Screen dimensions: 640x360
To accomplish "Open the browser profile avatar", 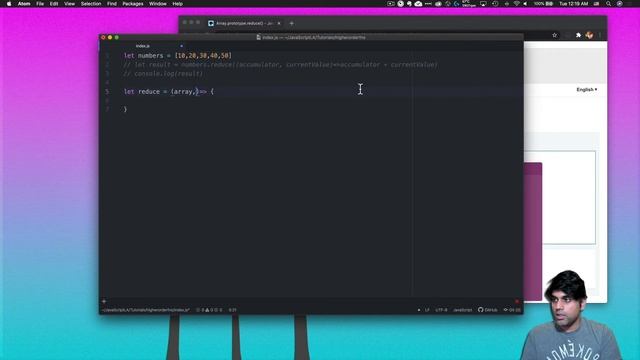I will 589,35.
